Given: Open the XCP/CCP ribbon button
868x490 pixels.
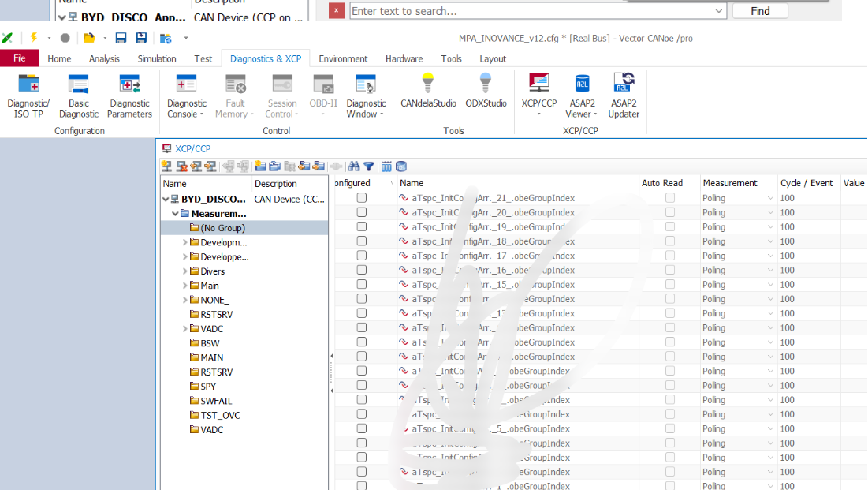Looking at the screenshot, I should point(539,94).
